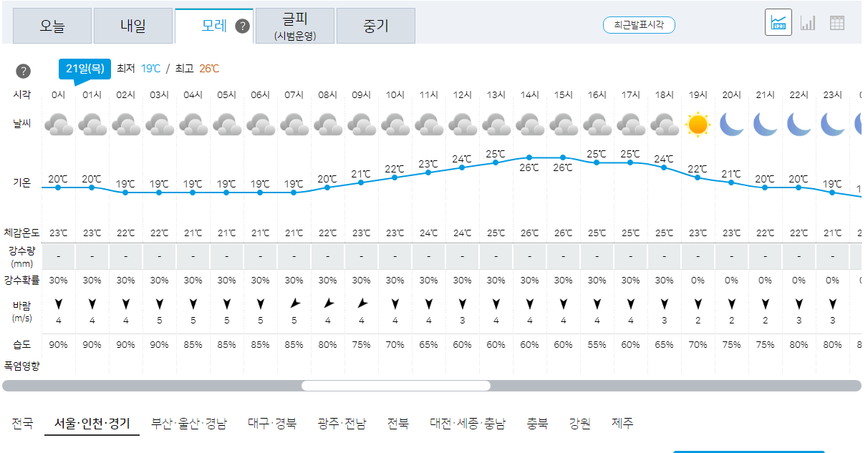The height and width of the screenshot is (453, 868).
Task: Select the 제주 region link
Action: [623, 423]
